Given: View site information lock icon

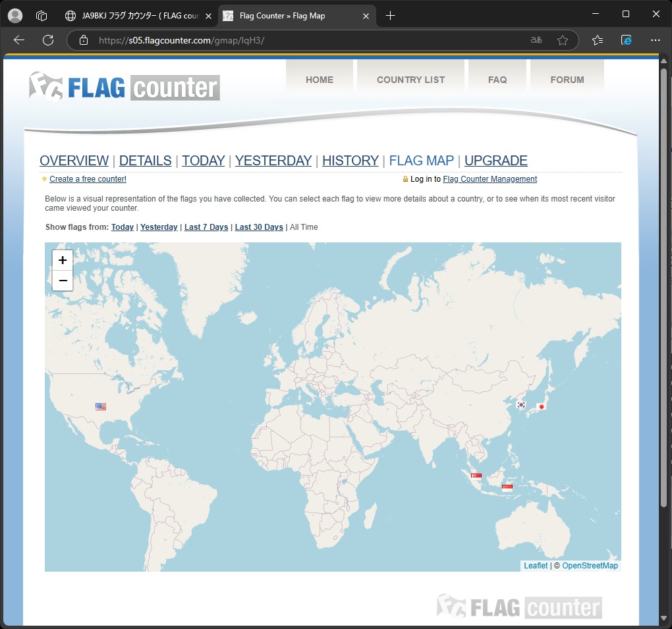Looking at the screenshot, I should (x=84, y=40).
